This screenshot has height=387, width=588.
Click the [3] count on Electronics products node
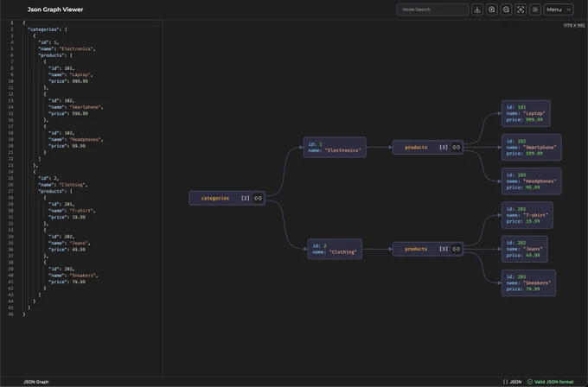444,147
